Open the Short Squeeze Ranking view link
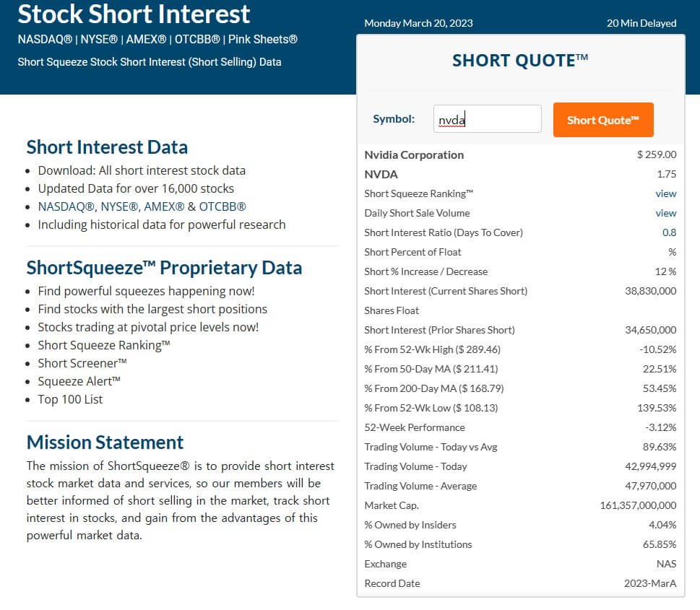The width and height of the screenshot is (700, 610). point(665,193)
